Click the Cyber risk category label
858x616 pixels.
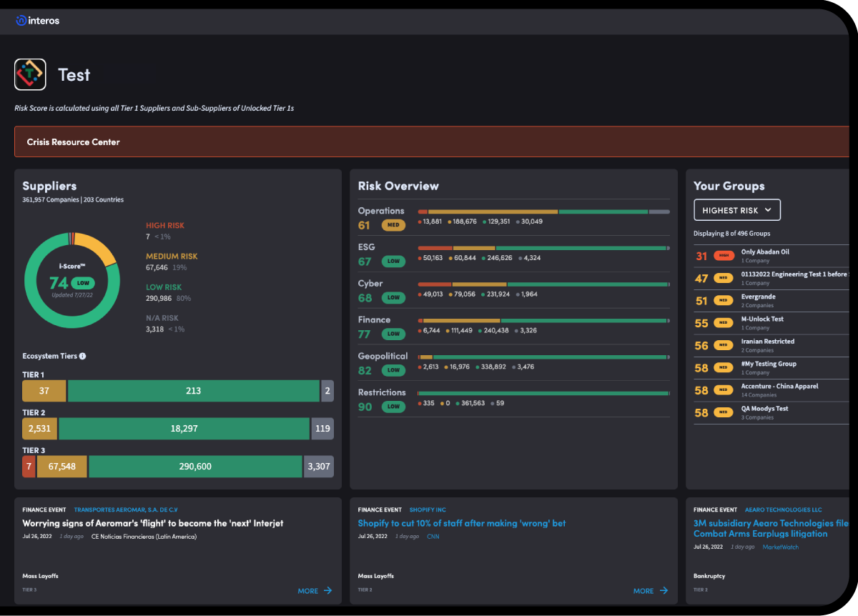click(370, 284)
